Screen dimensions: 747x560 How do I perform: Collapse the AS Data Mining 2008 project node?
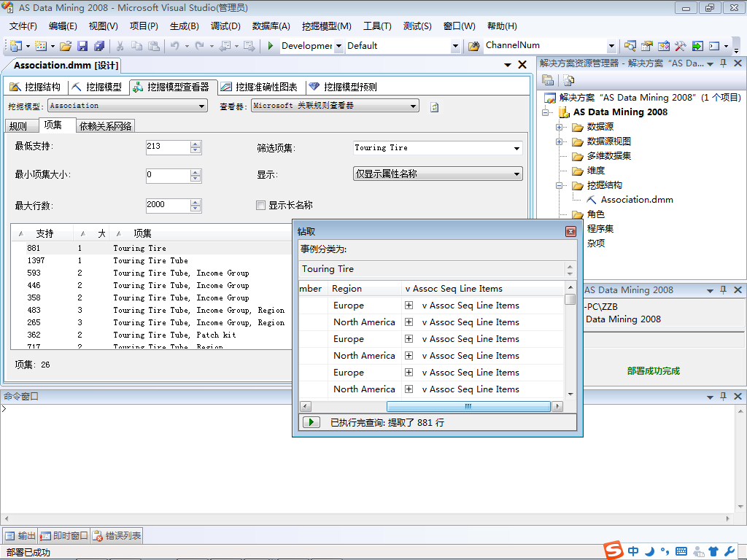[545, 113]
